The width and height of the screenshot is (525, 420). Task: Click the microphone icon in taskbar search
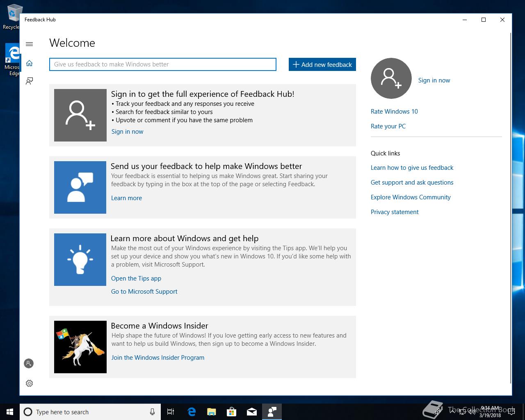point(152,412)
